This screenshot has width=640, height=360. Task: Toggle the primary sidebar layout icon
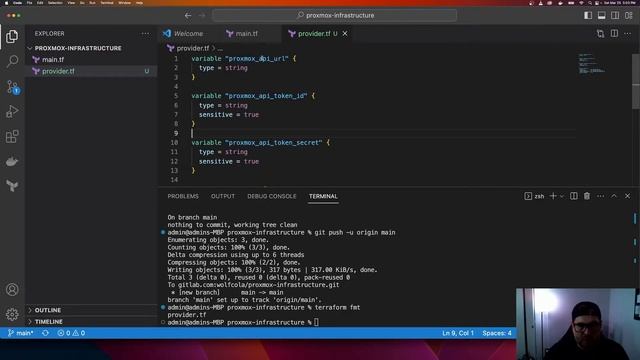588,16
